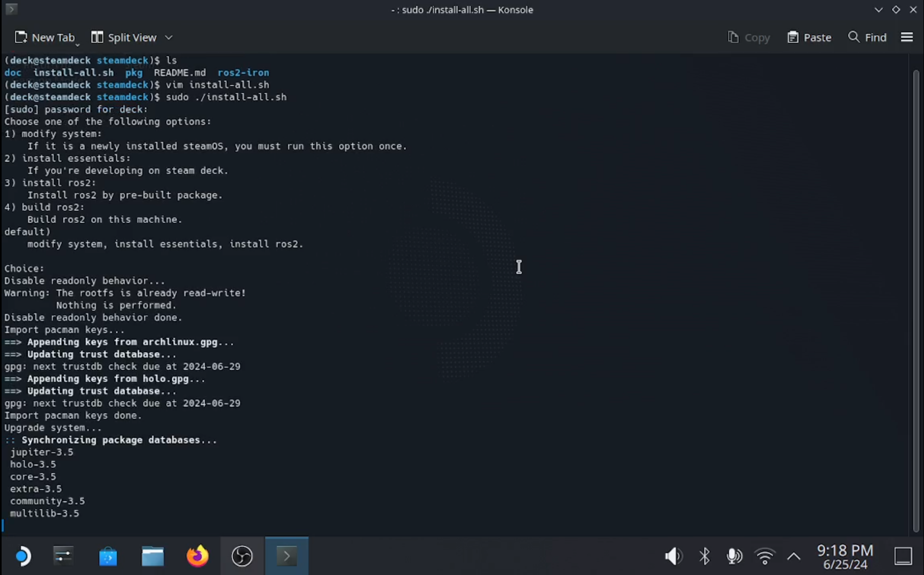Open the hamburger menu in Konsole

[907, 37]
